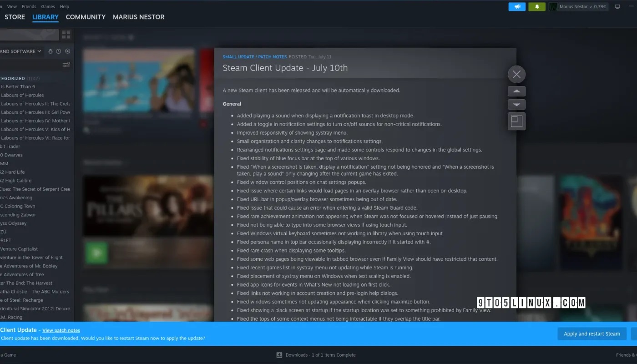Show next event with the down arrow
637x364 pixels.
click(x=516, y=104)
